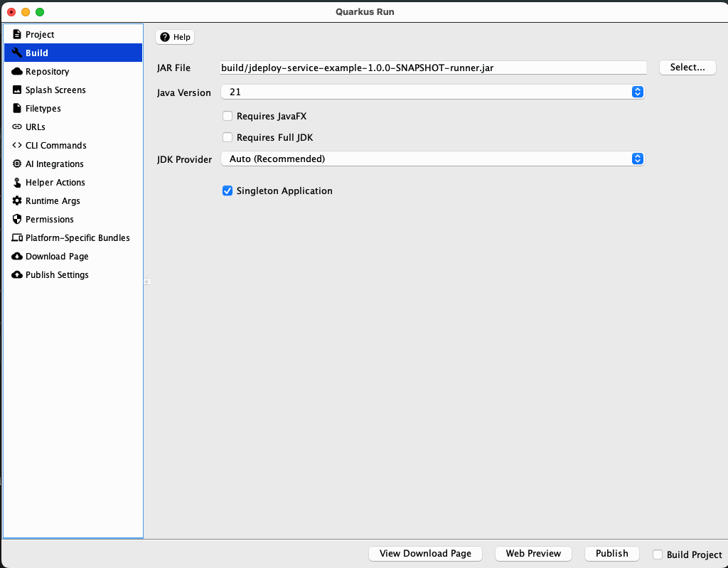Enable the Requires JavaFX checkbox
728x568 pixels.
(227, 116)
